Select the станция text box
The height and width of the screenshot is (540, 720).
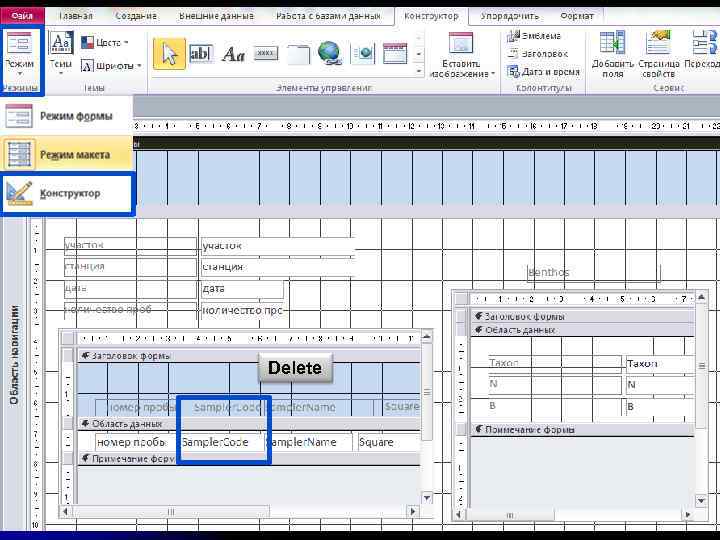tap(278, 267)
